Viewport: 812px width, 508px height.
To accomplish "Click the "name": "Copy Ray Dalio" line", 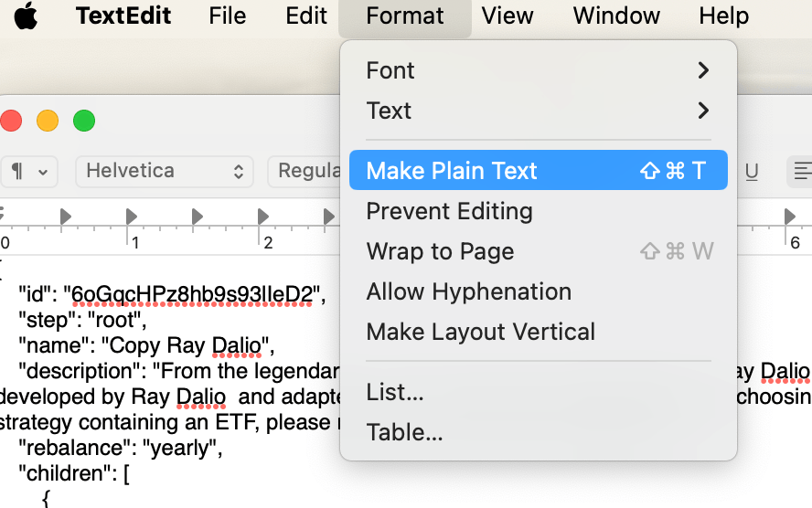I will click(146, 345).
